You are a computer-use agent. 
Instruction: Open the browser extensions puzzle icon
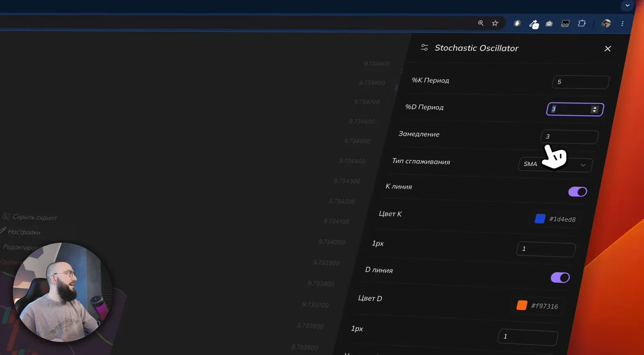click(582, 23)
